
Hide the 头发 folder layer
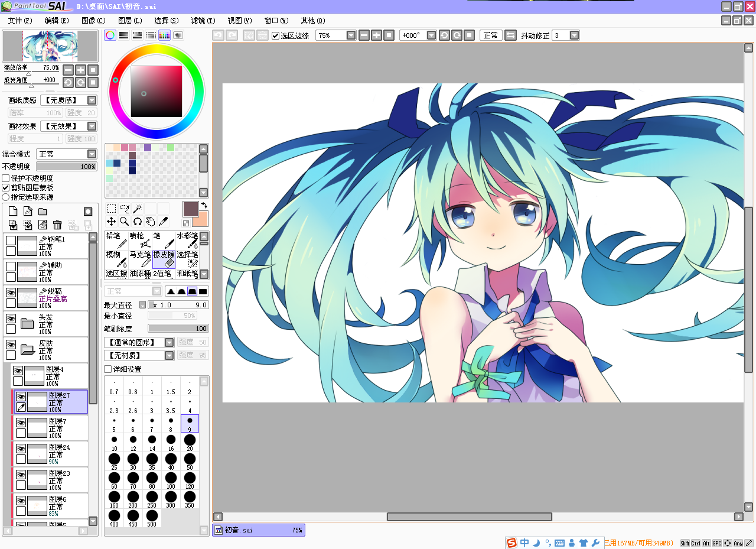pos(11,319)
